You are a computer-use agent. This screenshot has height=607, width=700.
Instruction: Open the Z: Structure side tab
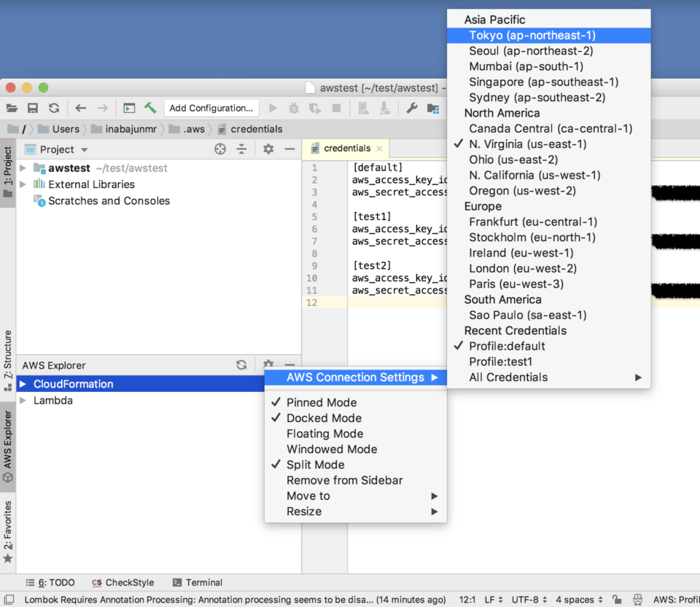click(7, 361)
